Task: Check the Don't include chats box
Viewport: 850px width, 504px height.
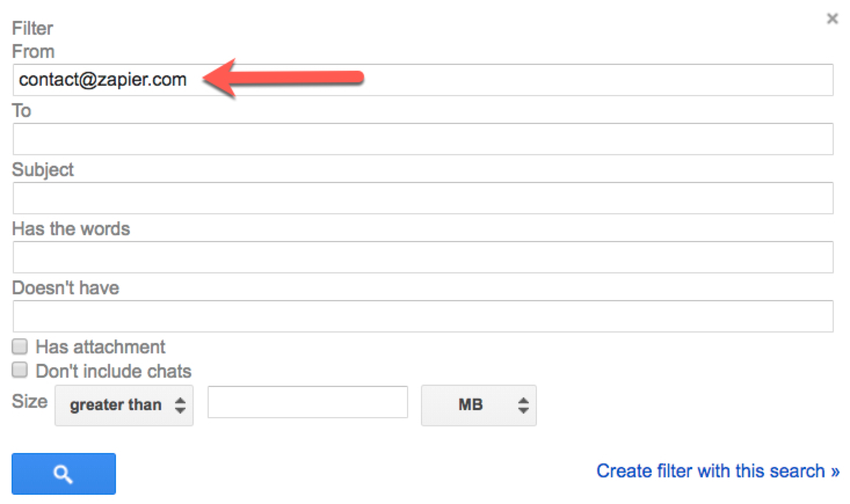Action: coord(20,370)
